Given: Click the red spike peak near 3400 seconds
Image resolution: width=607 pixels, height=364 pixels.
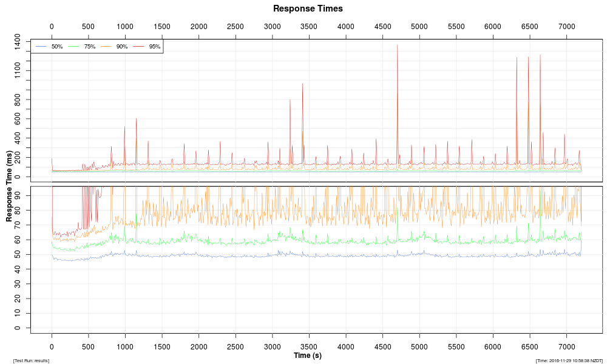Looking at the screenshot, I should click(x=302, y=84).
